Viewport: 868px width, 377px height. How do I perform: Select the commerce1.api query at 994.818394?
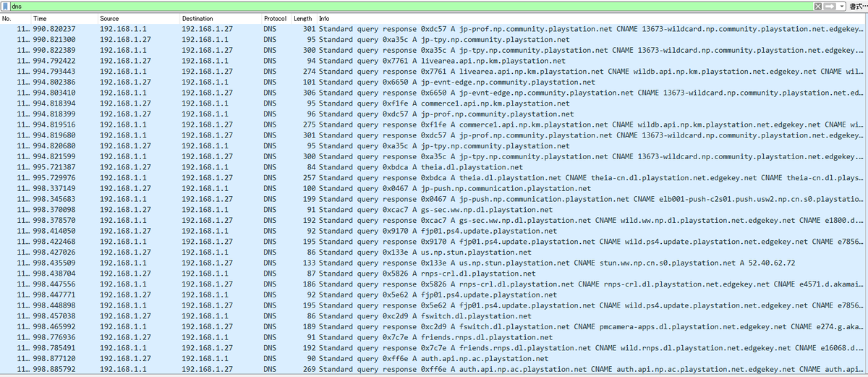click(x=431, y=103)
